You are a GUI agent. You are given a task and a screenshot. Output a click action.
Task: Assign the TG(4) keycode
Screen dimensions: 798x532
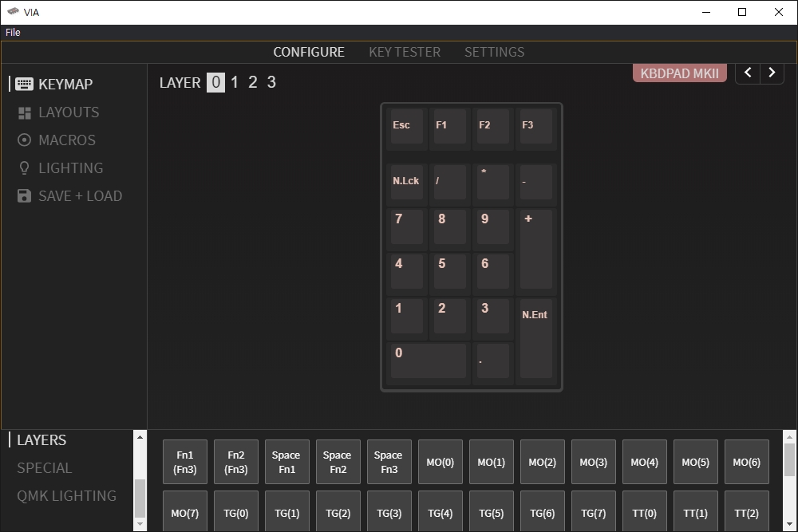pyautogui.click(x=440, y=511)
